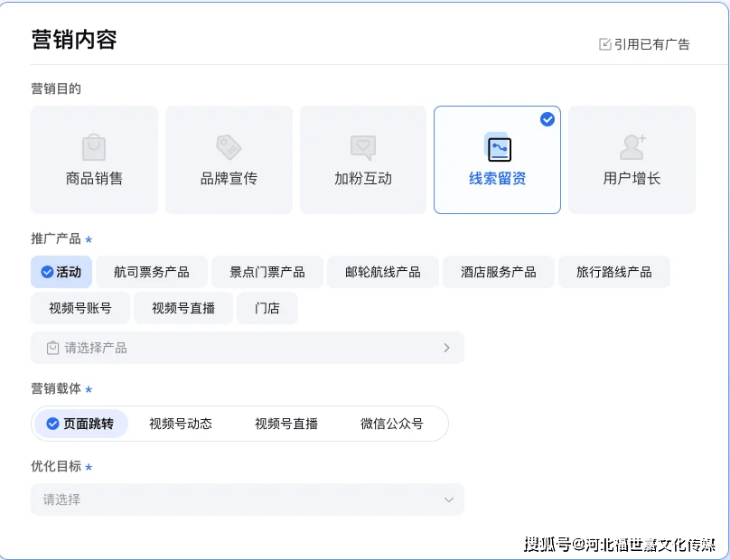Select the 活动 product option

tap(61, 272)
